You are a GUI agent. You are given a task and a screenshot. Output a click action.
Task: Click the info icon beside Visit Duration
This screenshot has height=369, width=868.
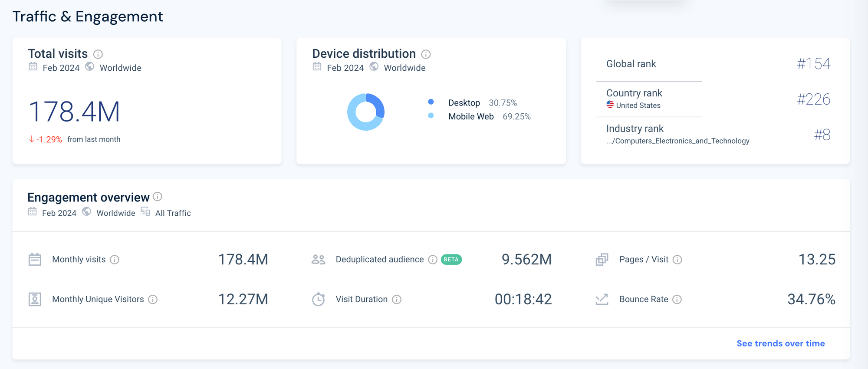click(397, 300)
